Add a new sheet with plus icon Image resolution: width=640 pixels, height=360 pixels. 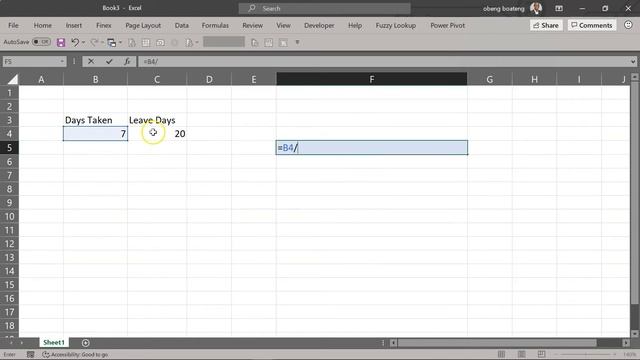[x=85, y=343]
